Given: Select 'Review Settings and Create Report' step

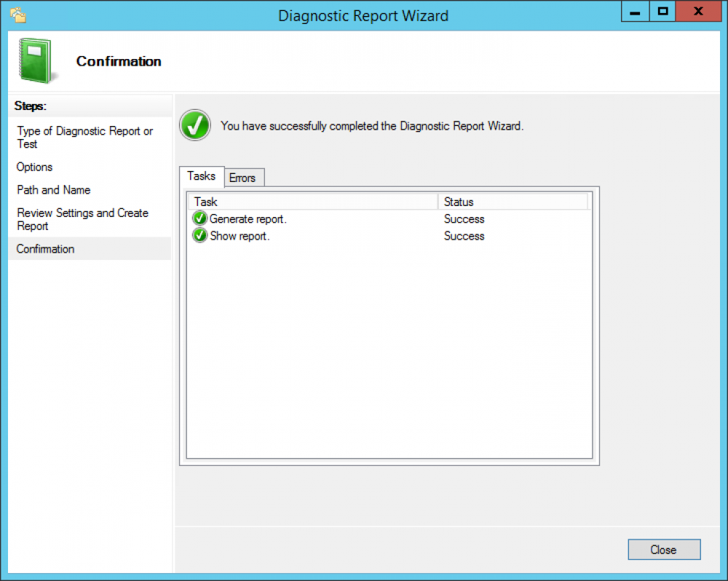Looking at the screenshot, I should click(82, 219).
